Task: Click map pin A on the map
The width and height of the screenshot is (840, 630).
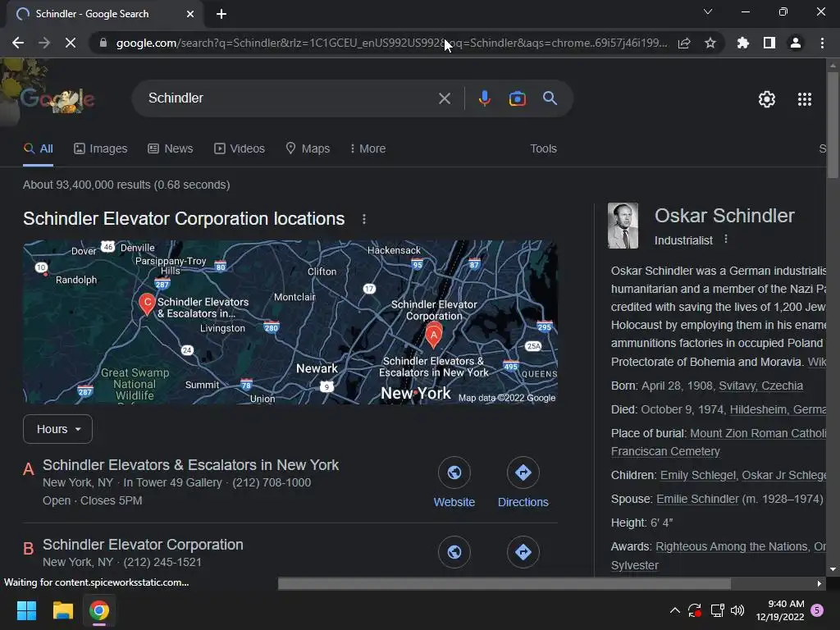Action: (433, 335)
